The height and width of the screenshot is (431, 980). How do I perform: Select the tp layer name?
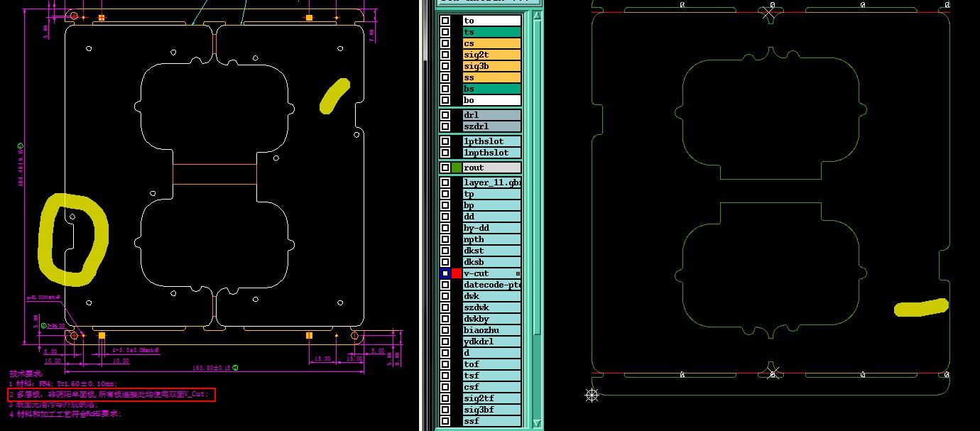[x=491, y=194]
